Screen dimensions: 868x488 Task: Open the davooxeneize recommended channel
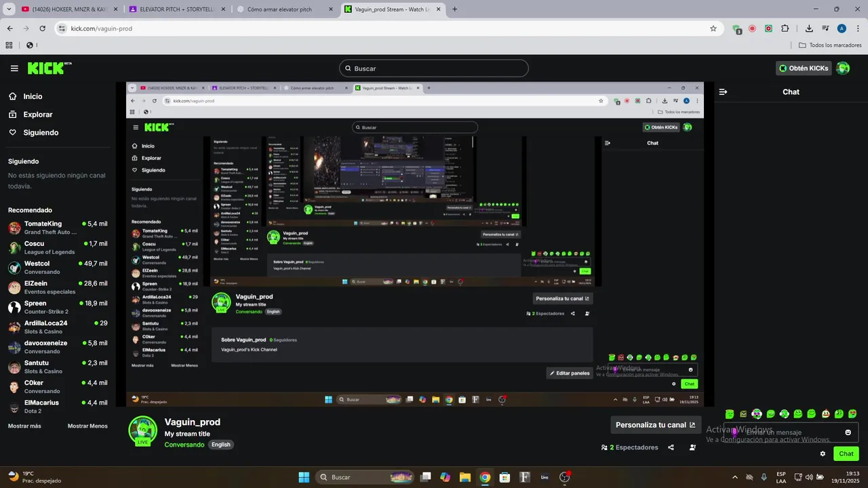(58, 347)
